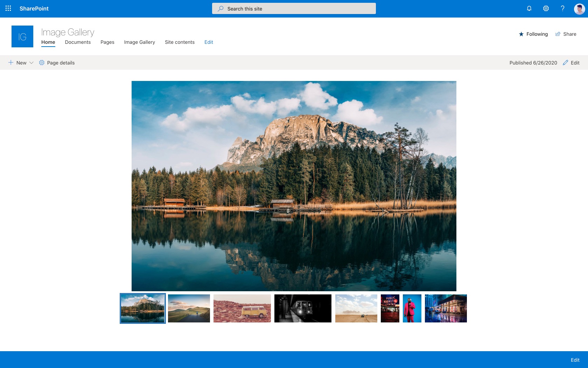This screenshot has width=588, height=368.
Task: Click the Share button
Action: pos(566,34)
